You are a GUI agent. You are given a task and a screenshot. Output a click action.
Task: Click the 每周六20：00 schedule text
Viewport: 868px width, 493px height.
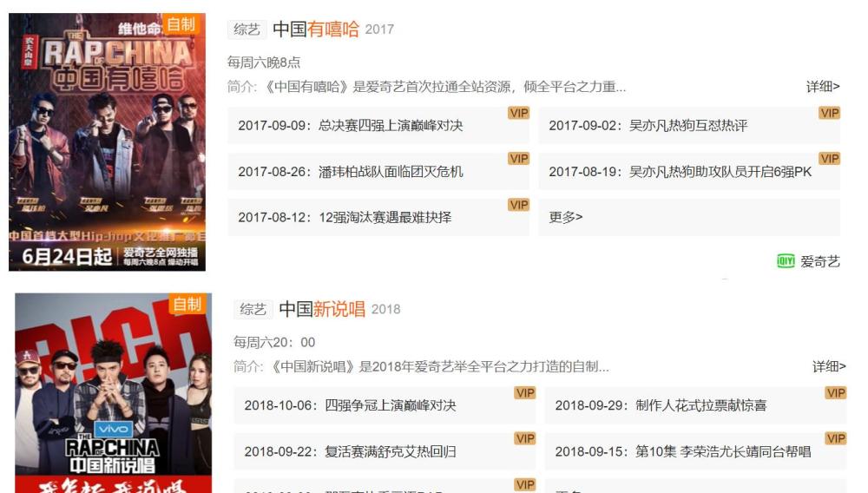point(274,343)
